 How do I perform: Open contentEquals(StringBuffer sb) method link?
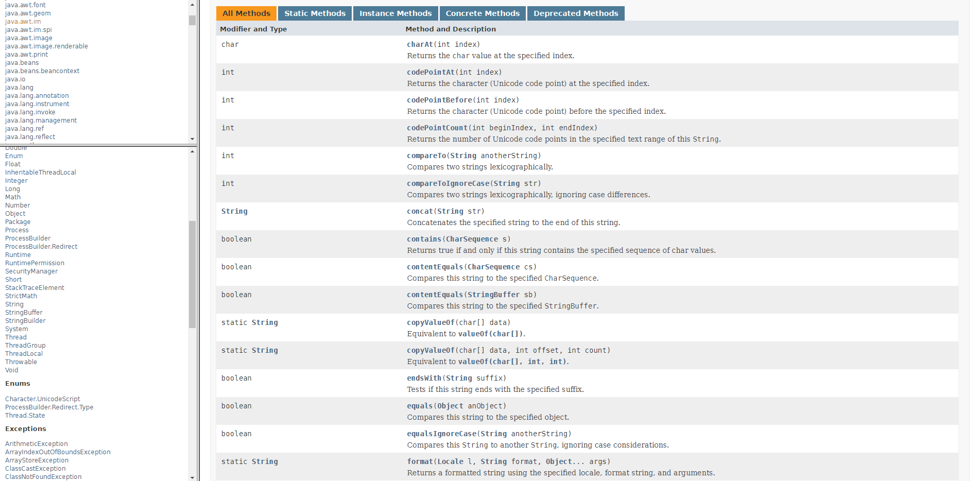(x=435, y=295)
